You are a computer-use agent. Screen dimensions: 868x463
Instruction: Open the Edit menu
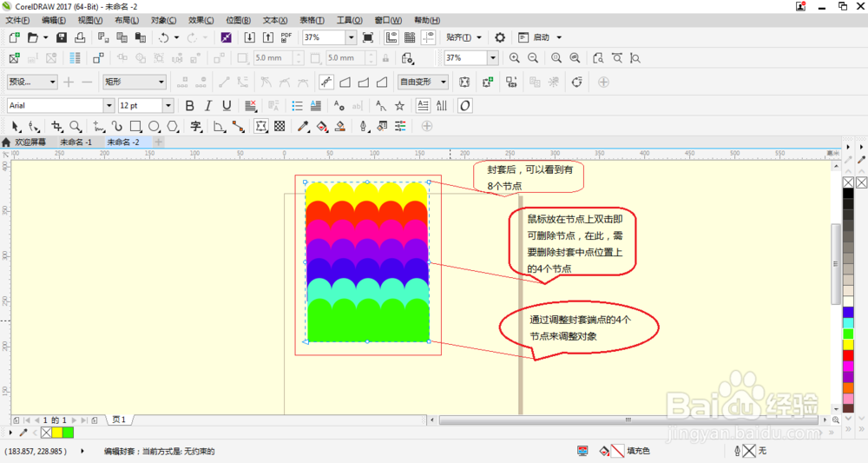click(x=54, y=21)
